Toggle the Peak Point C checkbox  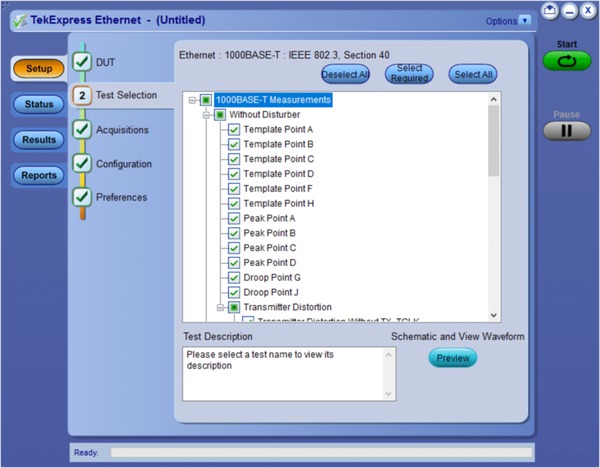[234, 248]
